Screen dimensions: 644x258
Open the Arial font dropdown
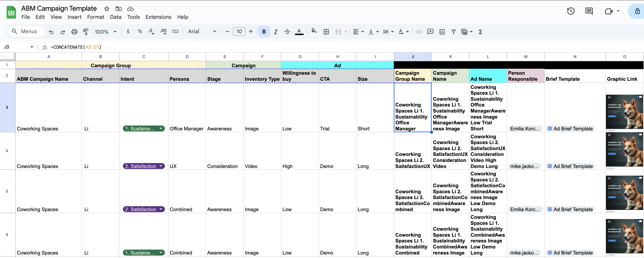point(202,32)
